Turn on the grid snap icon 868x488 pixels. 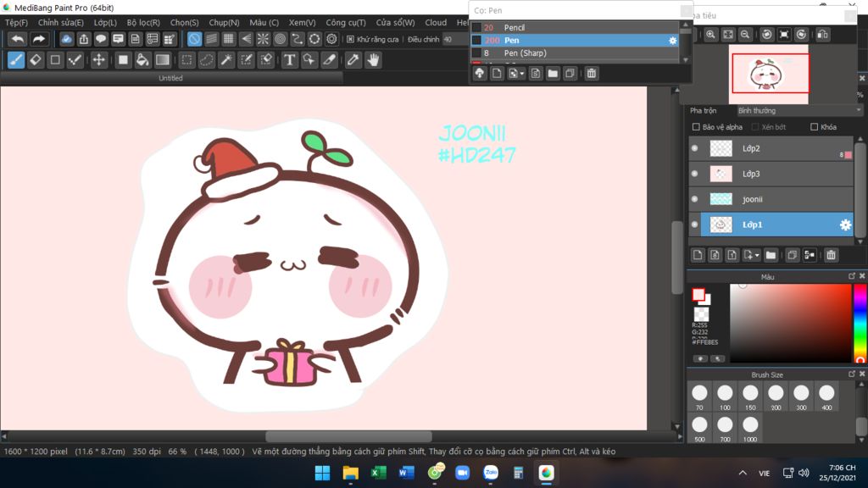point(228,39)
